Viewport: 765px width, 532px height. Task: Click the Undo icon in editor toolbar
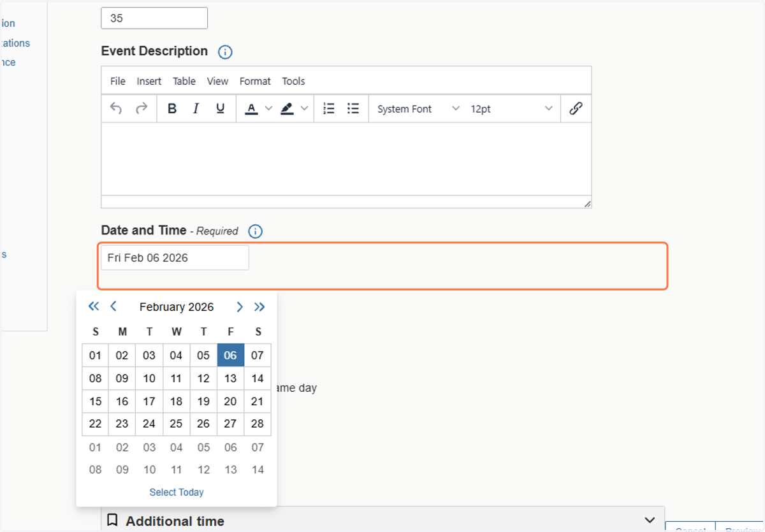tap(116, 108)
